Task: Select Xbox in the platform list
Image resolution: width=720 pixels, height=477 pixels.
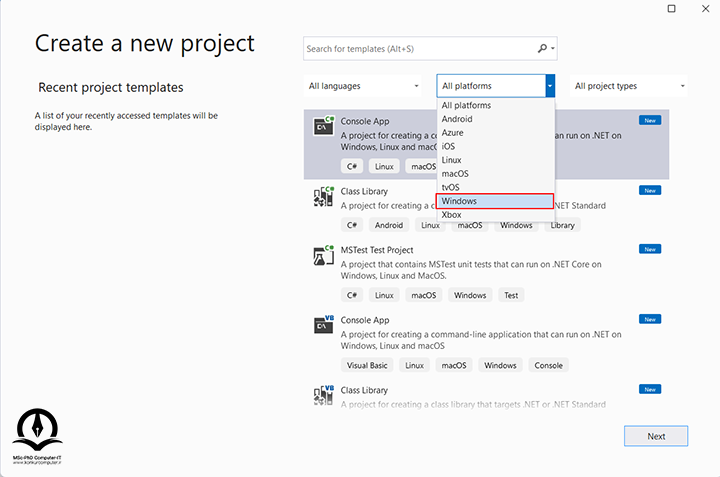Action: pyautogui.click(x=495, y=214)
